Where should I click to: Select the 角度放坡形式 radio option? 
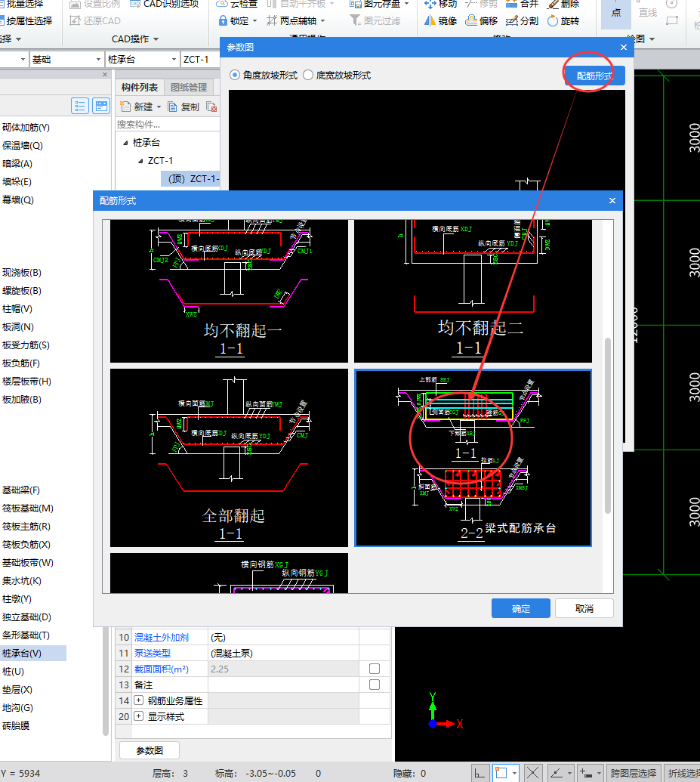(234, 76)
